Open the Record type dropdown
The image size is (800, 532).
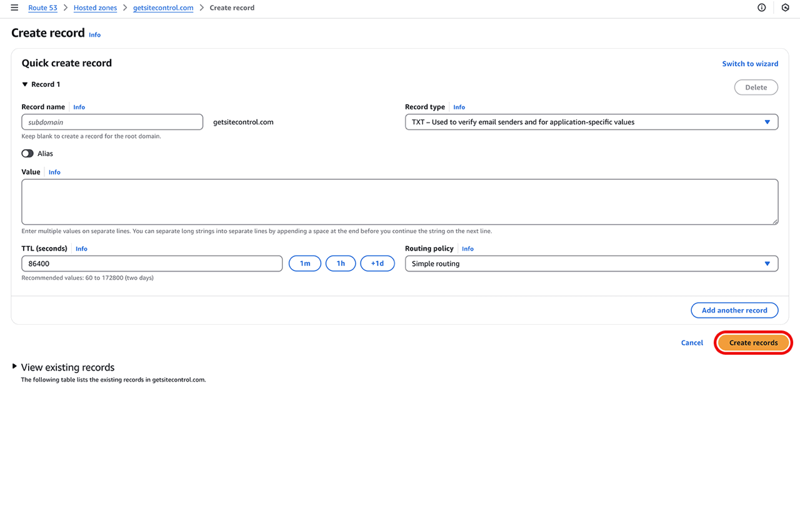pyautogui.click(x=591, y=122)
